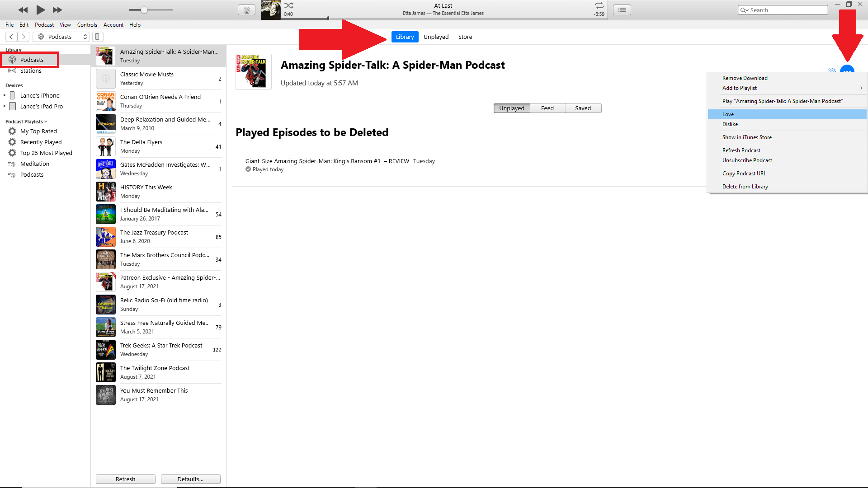Screen dimensions: 868x488
Task: Select the Saved segmented filter
Action: pyautogui.click(x=583, y=108)
